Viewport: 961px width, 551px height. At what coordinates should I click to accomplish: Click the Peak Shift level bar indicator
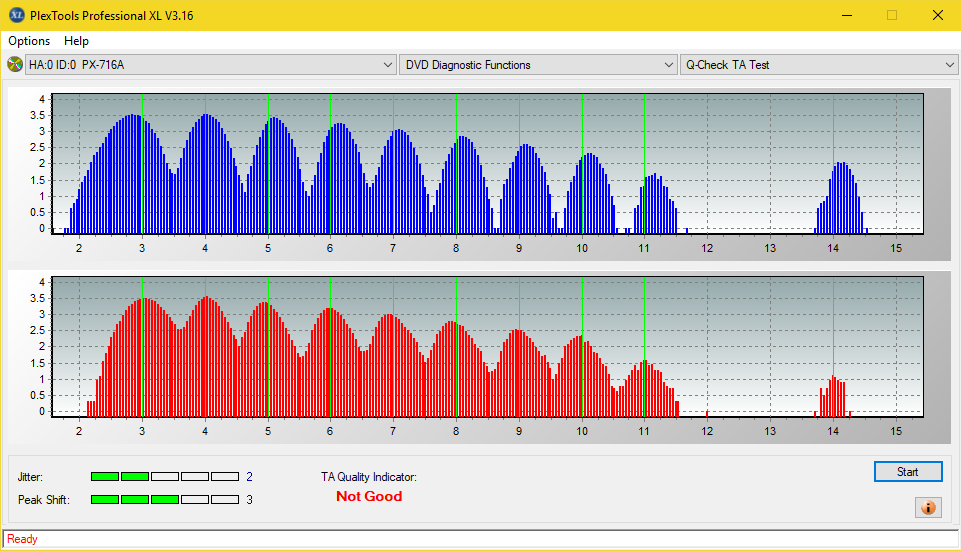point(165,500)
